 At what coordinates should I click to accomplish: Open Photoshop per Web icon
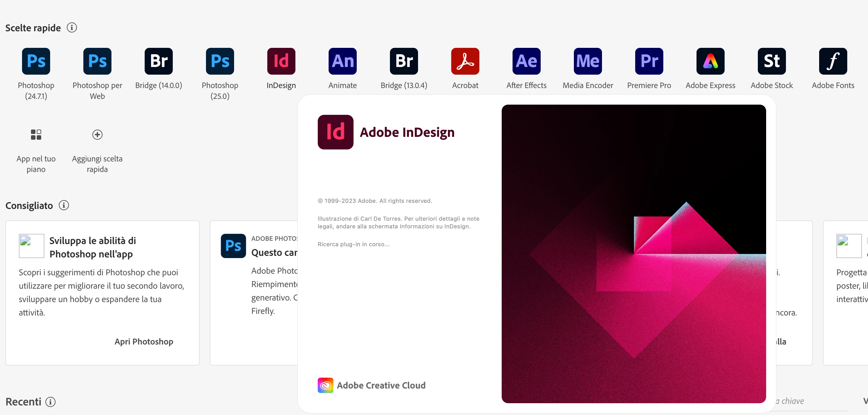[x=97, y=61]
